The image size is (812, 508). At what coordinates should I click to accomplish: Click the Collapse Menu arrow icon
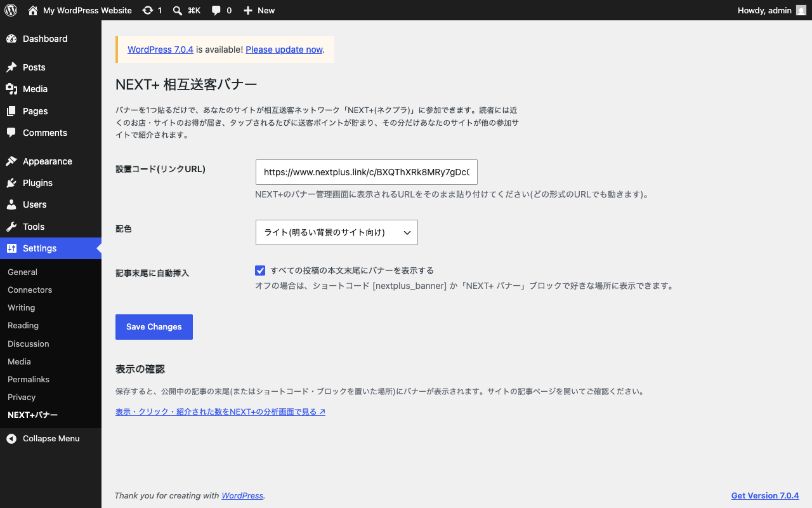pyautogui.click(x=11, y=439)
